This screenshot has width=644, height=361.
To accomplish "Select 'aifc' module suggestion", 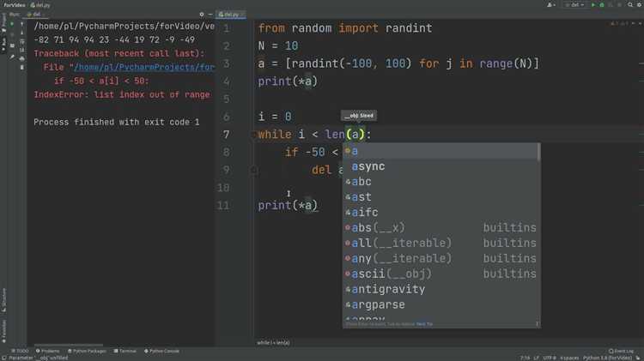I will point(440,213).
